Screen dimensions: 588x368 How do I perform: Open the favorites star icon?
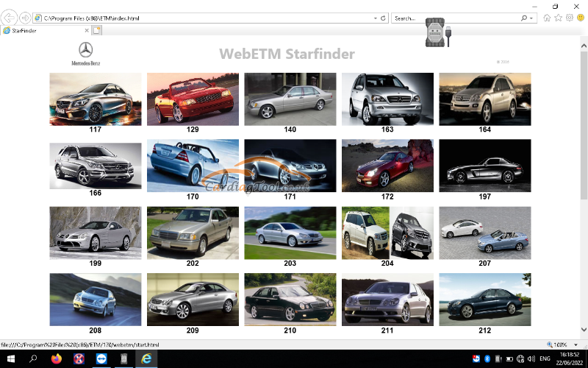coord(558,18)
